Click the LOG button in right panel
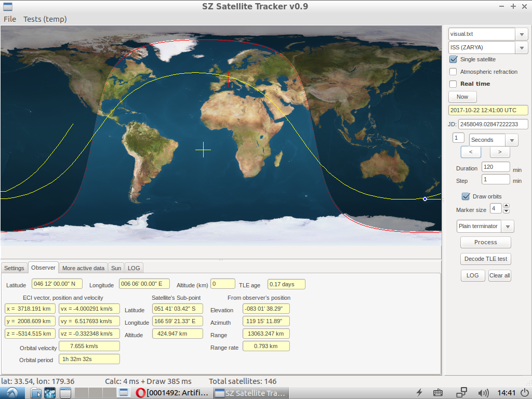Screen dimensions: 532x399 pyautogui.click(x=472, y=275)
